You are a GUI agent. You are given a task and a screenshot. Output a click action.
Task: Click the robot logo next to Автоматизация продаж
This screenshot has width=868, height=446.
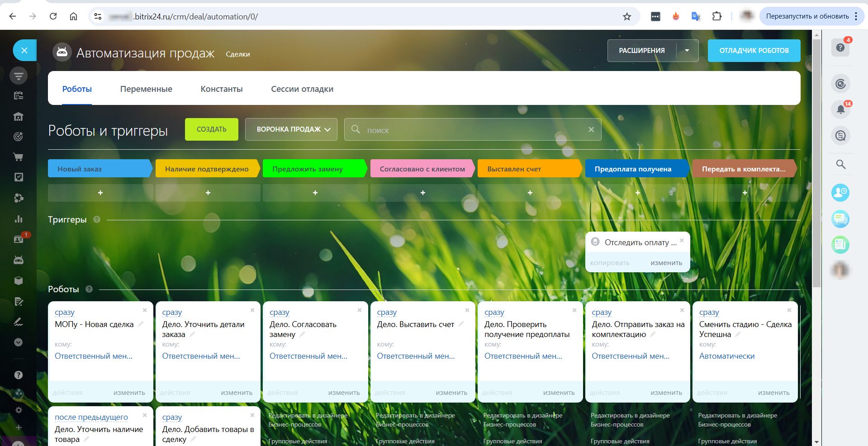coord(62,52)
